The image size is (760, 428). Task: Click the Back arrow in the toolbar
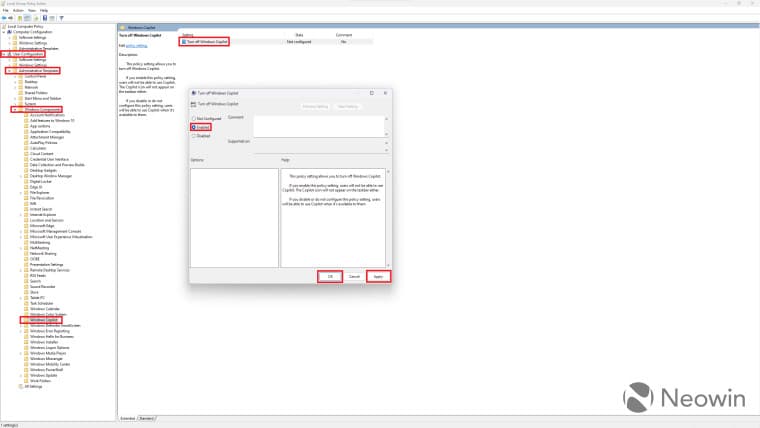click(5, 17)
